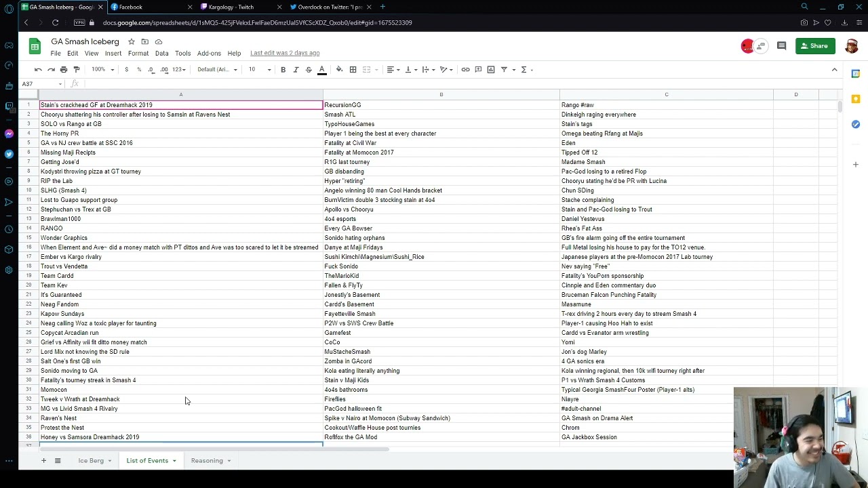Open Google Sheets home logo
Image resolution: width=868 pixels, height=488 pixels.
(35, 46)
